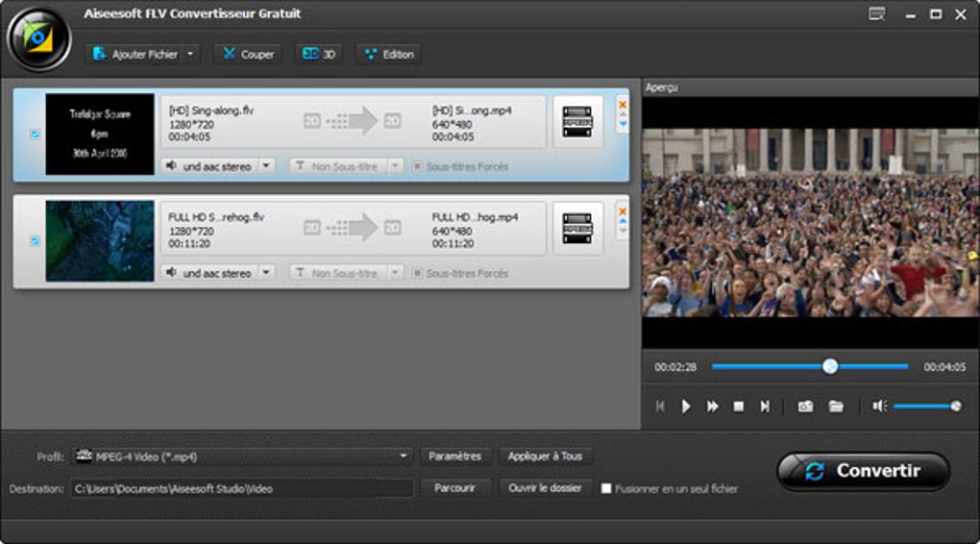
Task: Mute audio with the speaker icon
Action: click(880, 407)
